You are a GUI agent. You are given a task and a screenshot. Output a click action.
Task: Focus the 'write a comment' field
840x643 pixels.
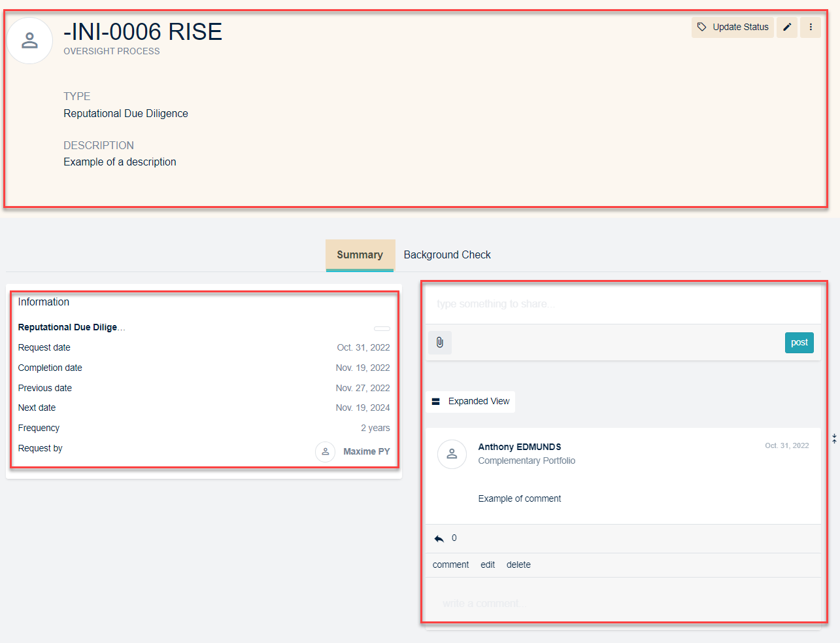[x=621, y=603]
